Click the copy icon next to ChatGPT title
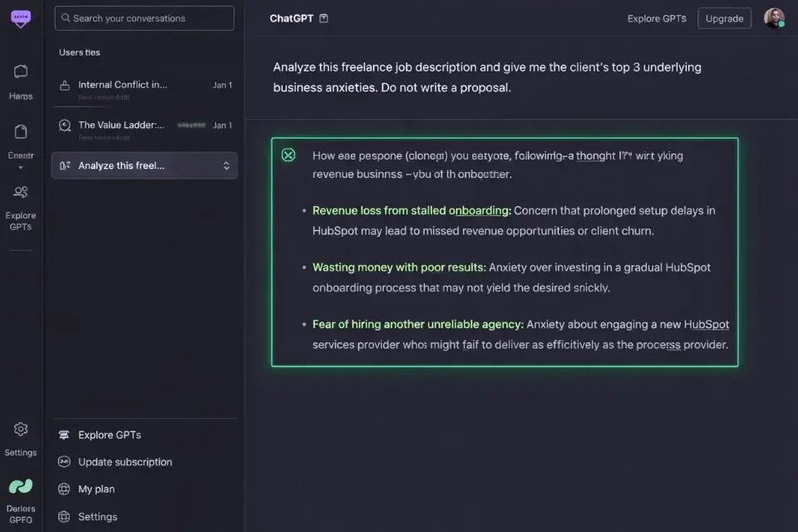The width and height of the screenshot is (798, 532). coord(323,16)
